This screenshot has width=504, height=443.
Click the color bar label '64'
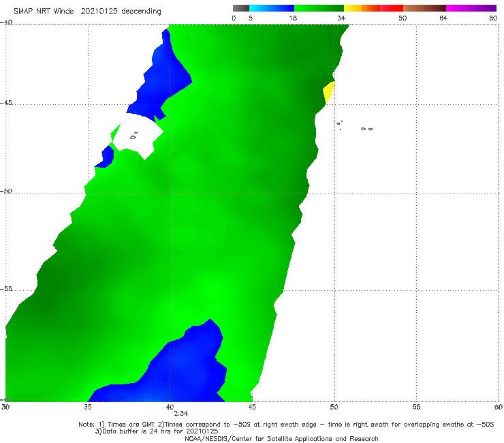(x=443, y=18)
